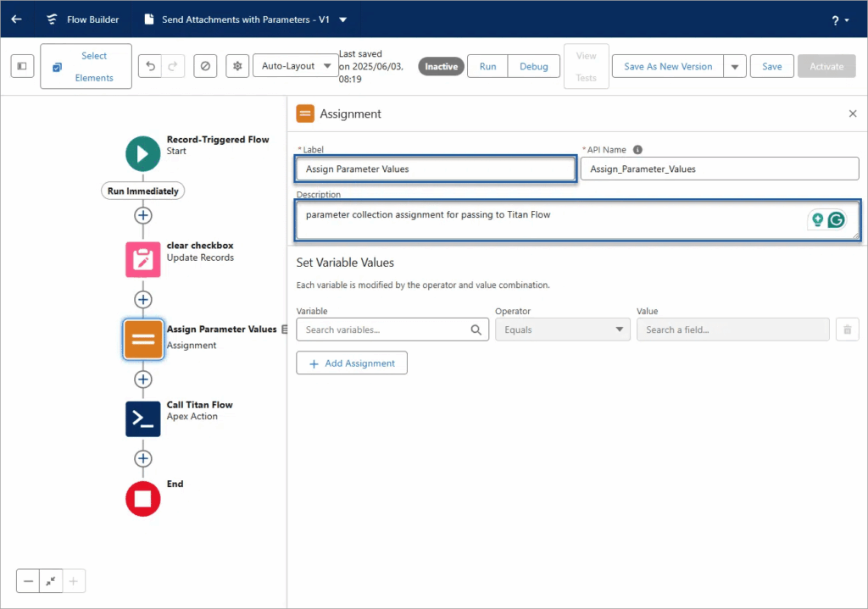Click the zoom out minus control

[28, 581]
